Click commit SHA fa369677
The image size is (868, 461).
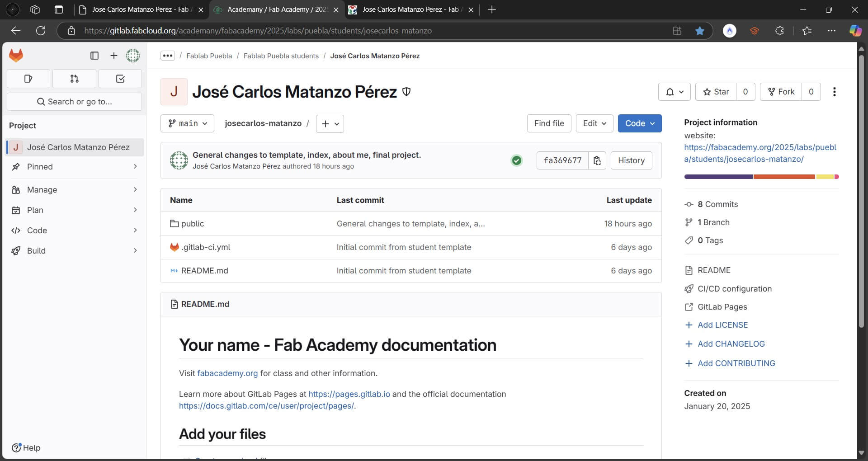(562, 160)
